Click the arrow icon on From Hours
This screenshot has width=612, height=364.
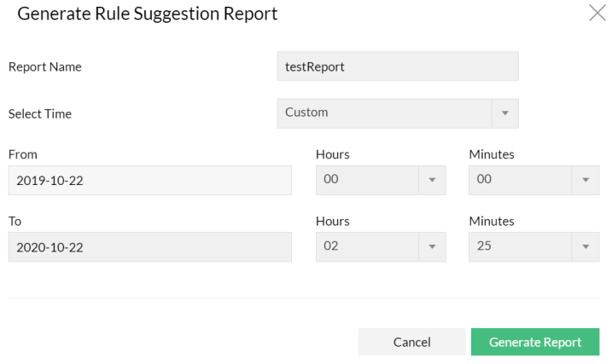(431, 180)
